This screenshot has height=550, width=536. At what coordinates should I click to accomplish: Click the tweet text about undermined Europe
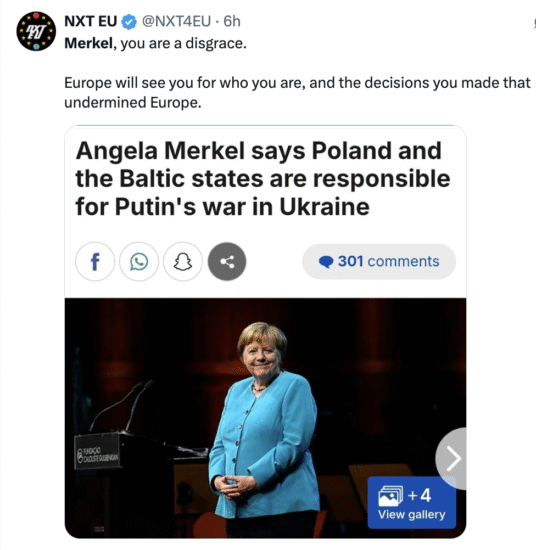tap(297, 93)
